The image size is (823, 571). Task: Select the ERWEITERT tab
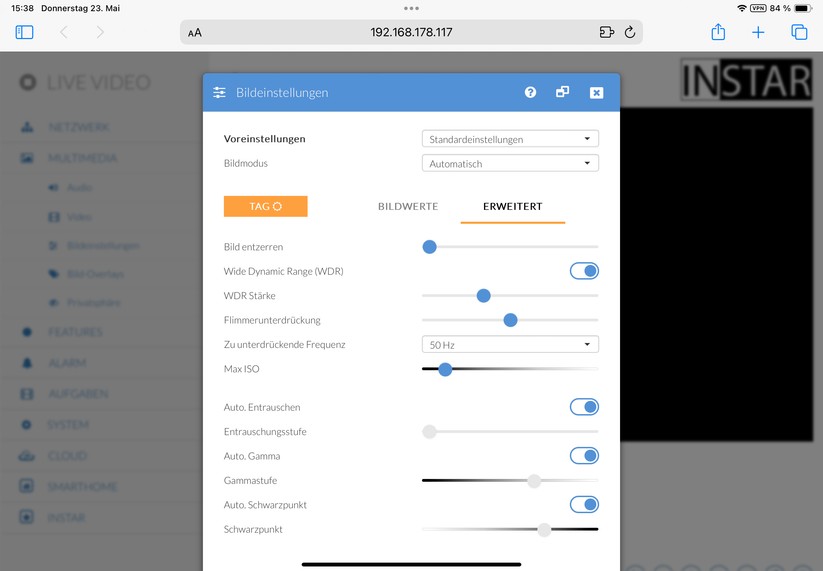click(x=512, y=206)
